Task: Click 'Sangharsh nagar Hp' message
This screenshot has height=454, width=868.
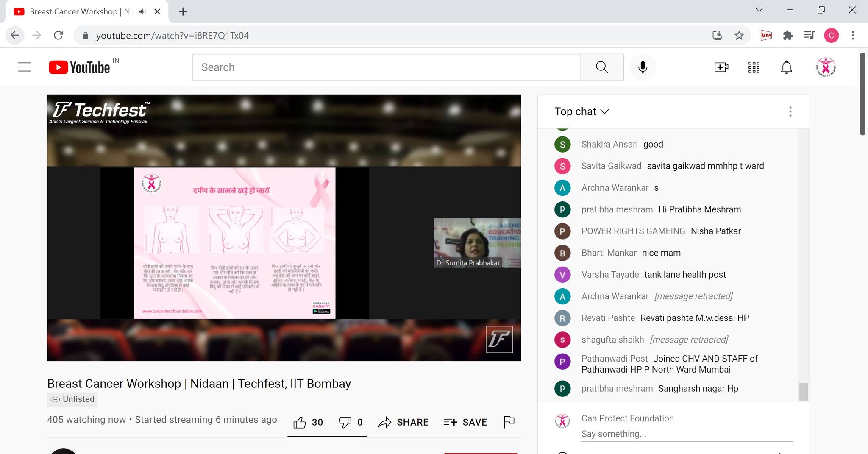Action: pyautogui.click(x=698, y=388)
